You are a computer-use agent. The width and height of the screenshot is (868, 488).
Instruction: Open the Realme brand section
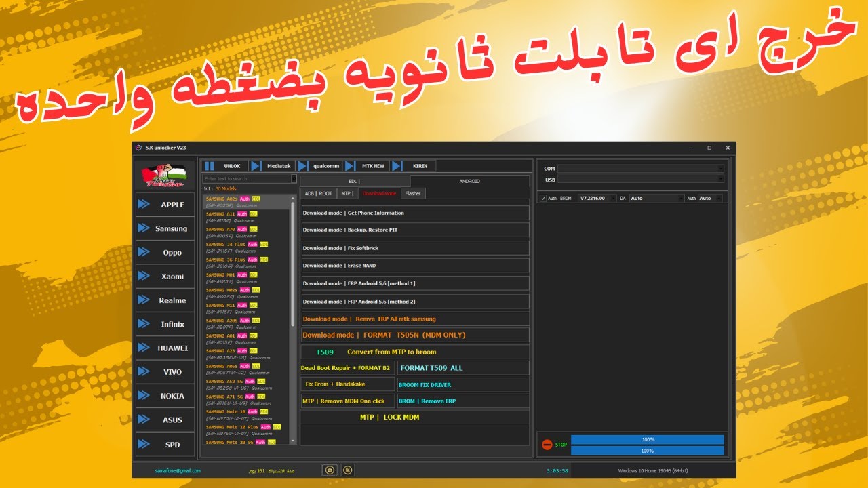click(x=165, y=300)
